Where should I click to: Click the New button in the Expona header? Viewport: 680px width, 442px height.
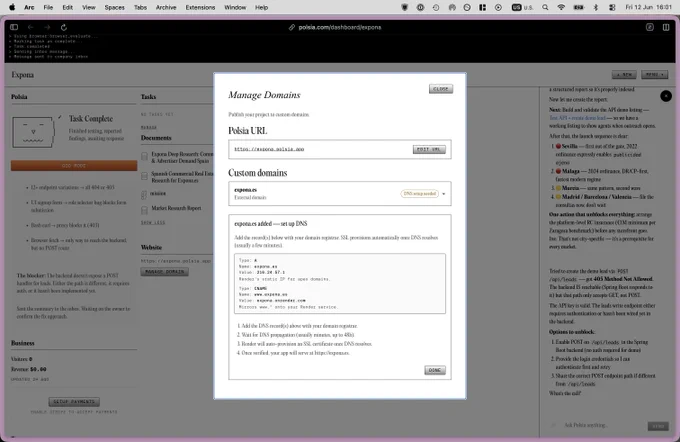click(624, 75)
